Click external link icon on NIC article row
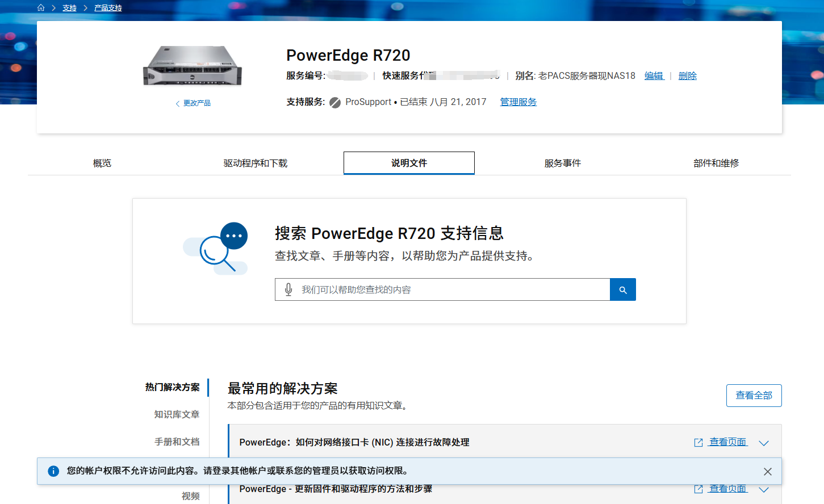824x504 pixels. 698,443
